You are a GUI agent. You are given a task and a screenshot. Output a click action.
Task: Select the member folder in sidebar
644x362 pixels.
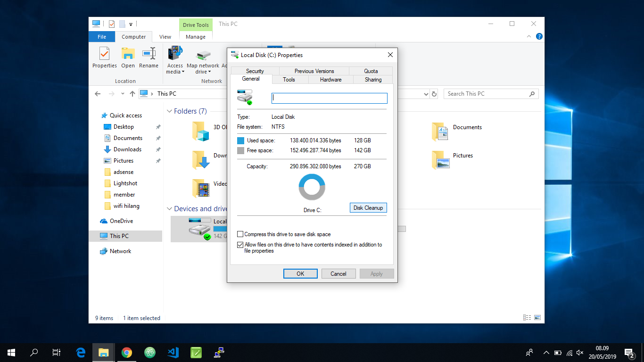point(124,195)
